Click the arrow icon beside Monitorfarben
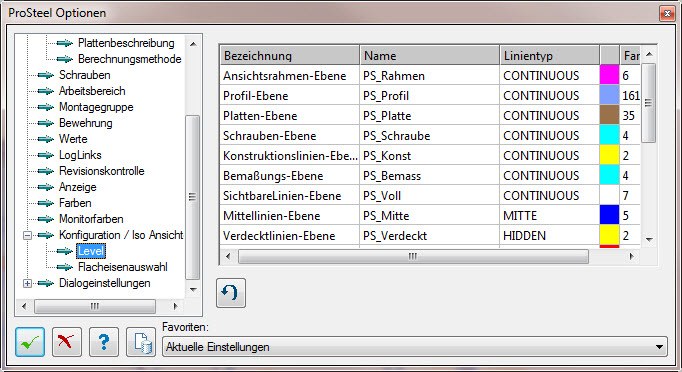This screenshot has height=372, width=682. (46, 219)
